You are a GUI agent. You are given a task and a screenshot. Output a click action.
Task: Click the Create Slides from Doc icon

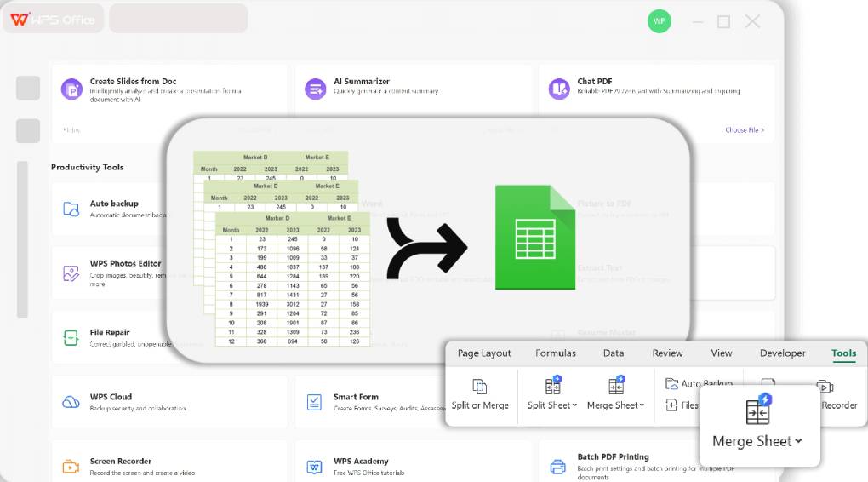click(71, 88)
